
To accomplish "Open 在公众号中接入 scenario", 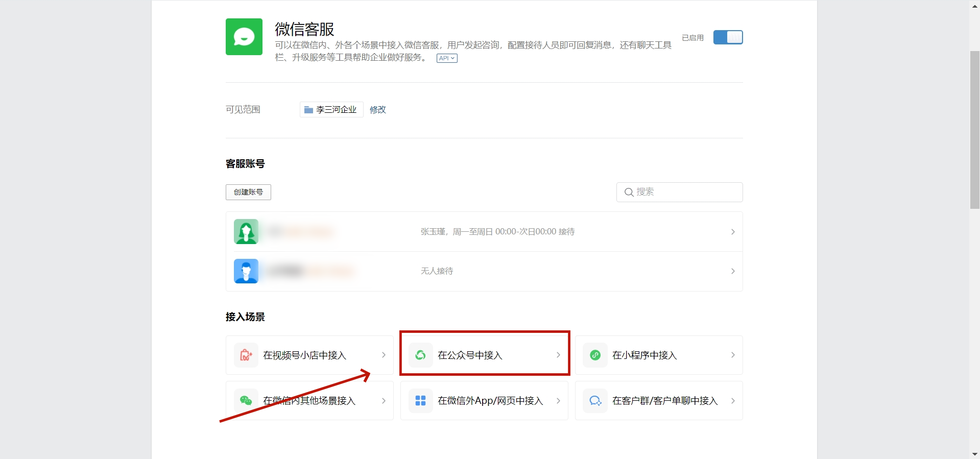I will (484, 355).
